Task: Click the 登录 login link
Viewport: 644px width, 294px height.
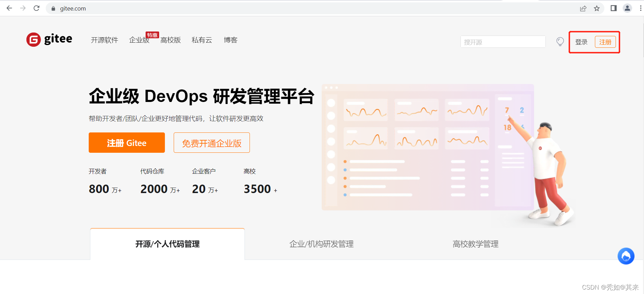Action: click(581, 42)
